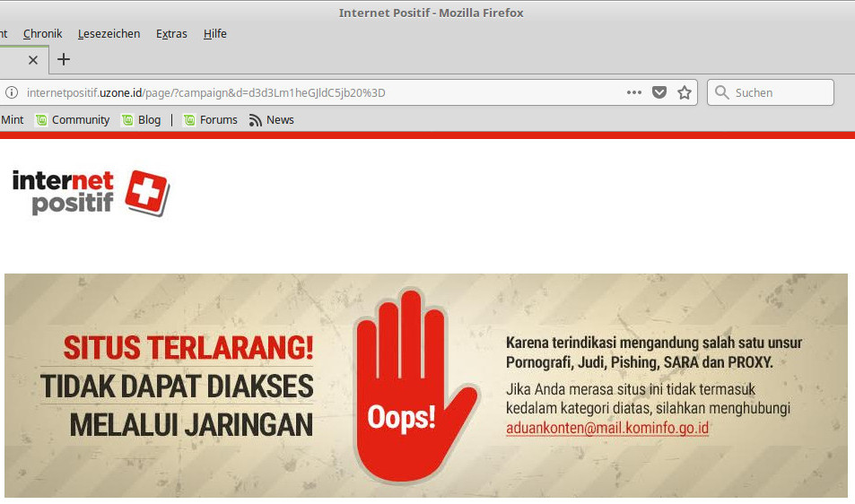Open the Extras menu
This screenshot has width=855, height=504.
coord(171,34)
